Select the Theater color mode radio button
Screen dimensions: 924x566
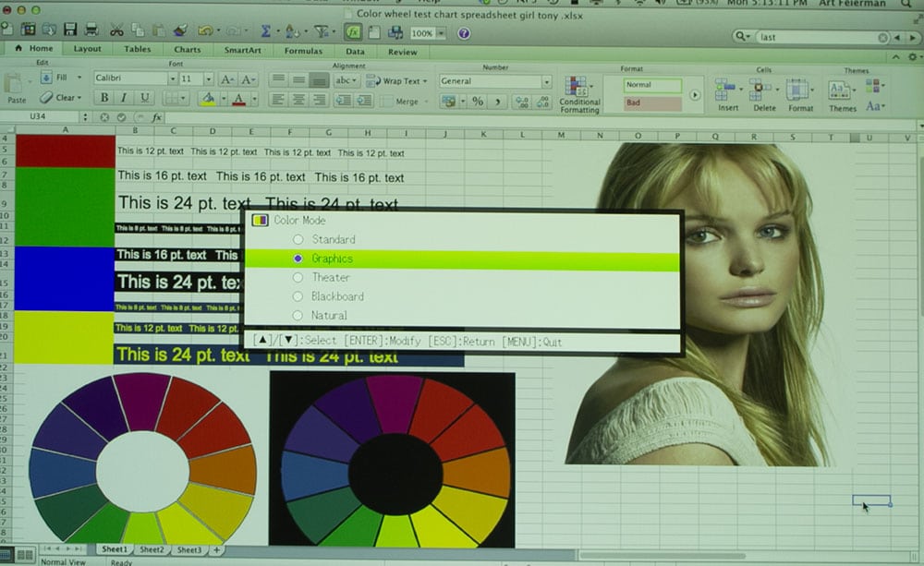point(298,277)
